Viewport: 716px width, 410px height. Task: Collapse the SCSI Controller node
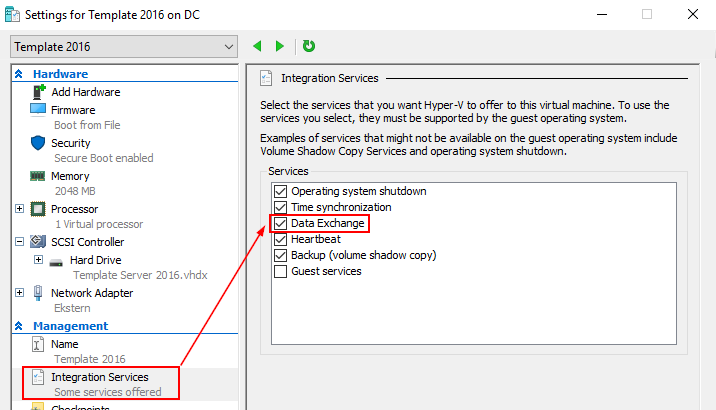(x=20, y=242)
